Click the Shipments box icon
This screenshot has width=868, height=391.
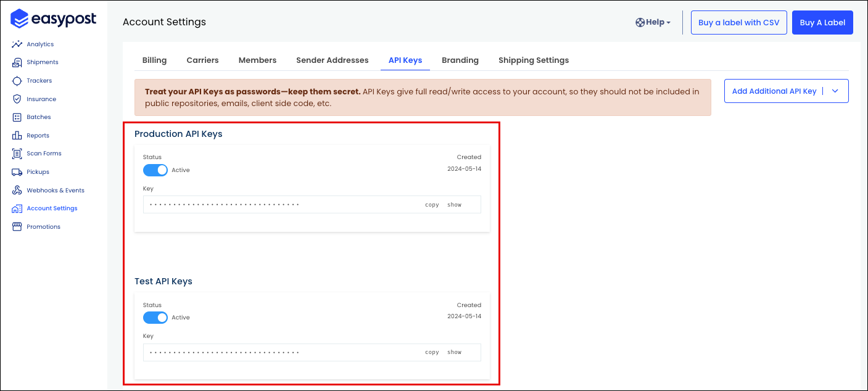pos(17,62)
